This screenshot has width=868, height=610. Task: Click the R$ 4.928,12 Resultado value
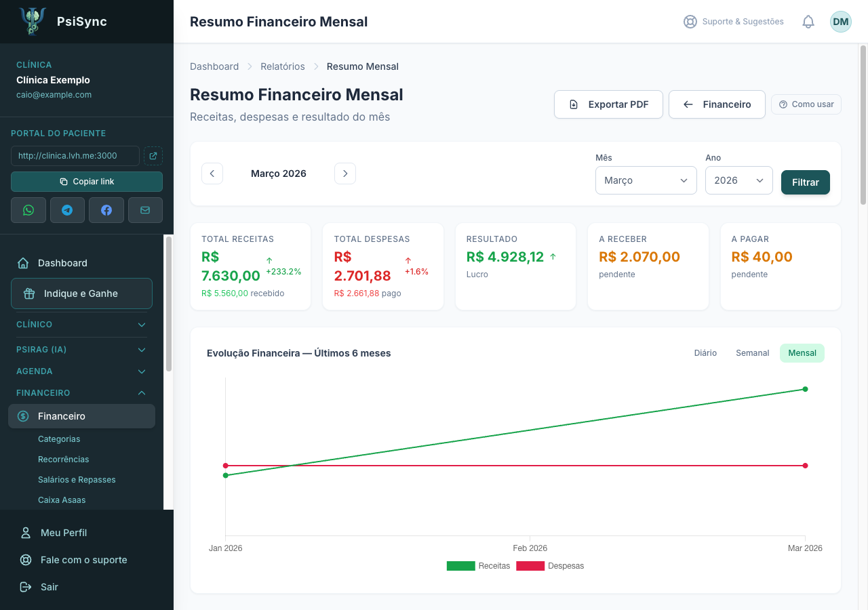click(x=505, y=257)
